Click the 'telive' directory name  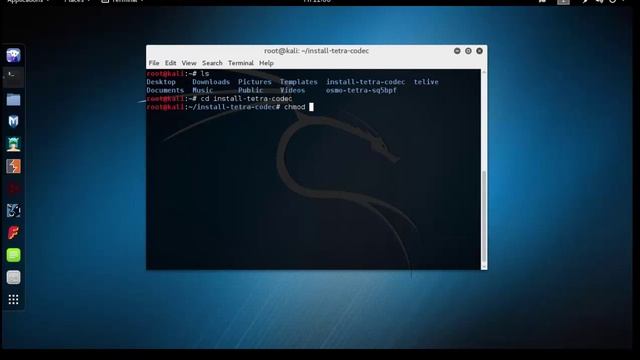pyautogui.click(x=426, y=82)
